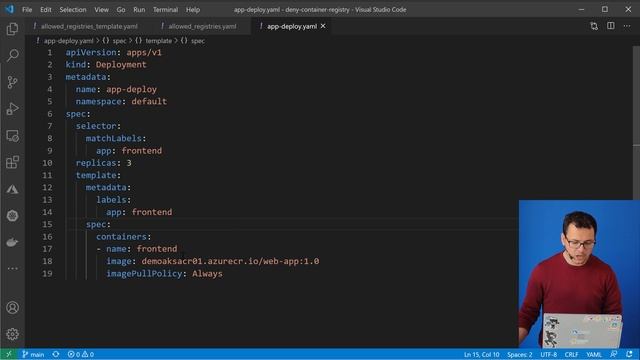Click 'labels' key on line 13
640x360 pixels.
pos(111,200)
